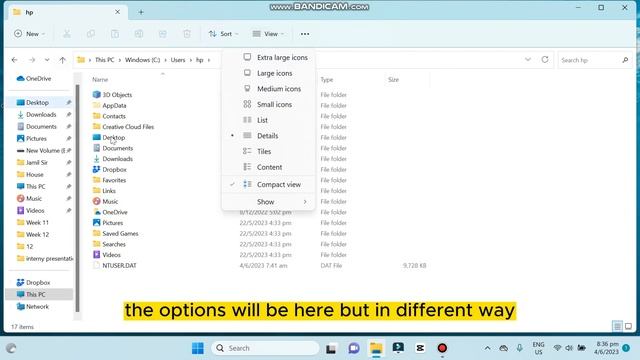Select Extra large icons view
This screenshot has height=360, width=640.
(269, 58)
